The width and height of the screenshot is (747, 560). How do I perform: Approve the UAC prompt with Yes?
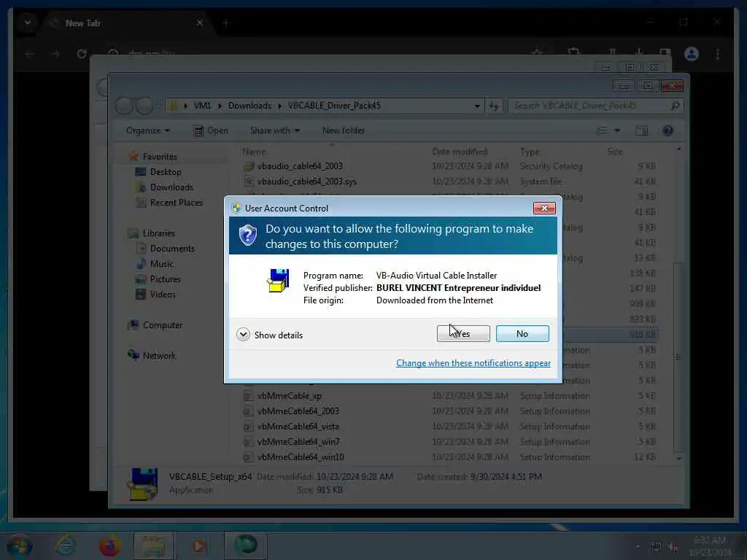tap(463, 334)
